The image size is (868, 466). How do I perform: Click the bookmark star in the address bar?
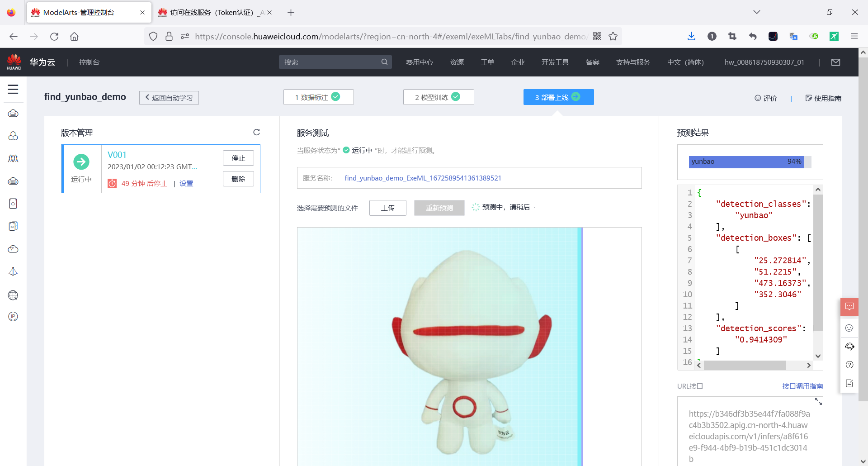(613, 36)
